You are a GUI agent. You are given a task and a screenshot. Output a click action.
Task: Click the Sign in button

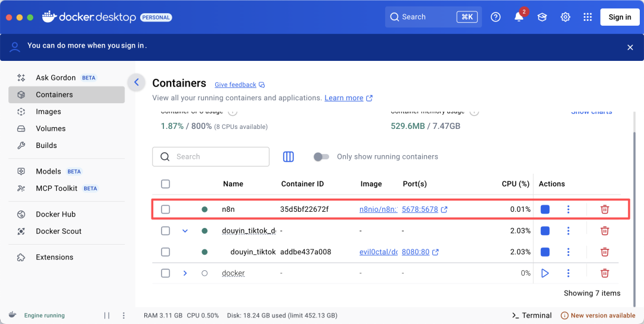[x=620, y=17]
